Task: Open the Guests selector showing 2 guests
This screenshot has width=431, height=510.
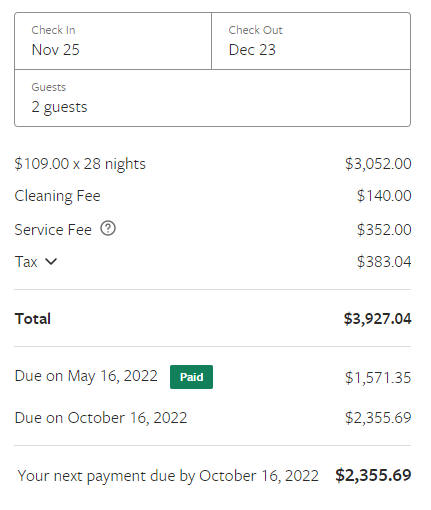Action: pos(212,98)
